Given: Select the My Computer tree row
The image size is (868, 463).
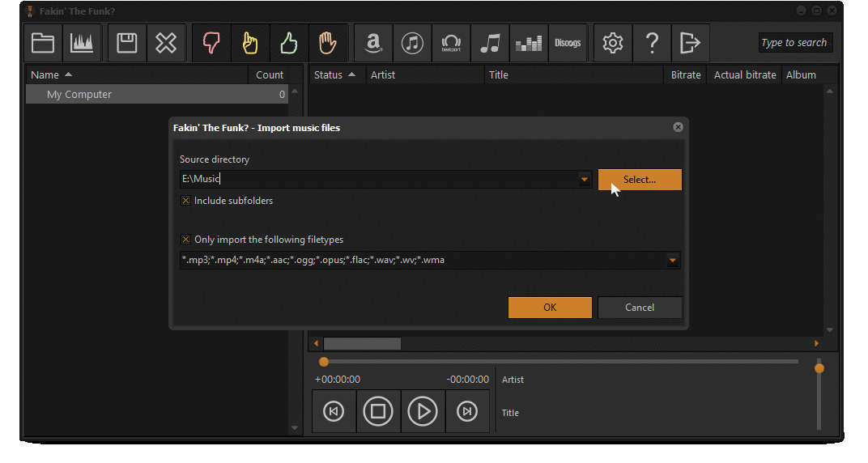Looking at the screenshot, I should [x=156, y=95].
